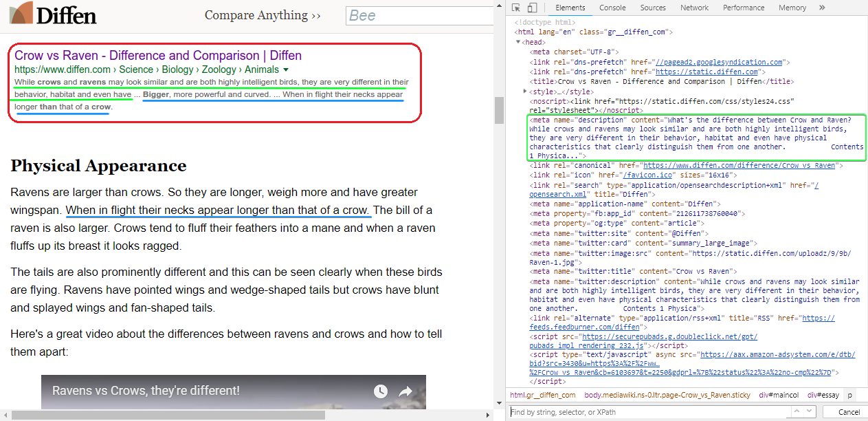Open the Sources tab

pos(653,8)
